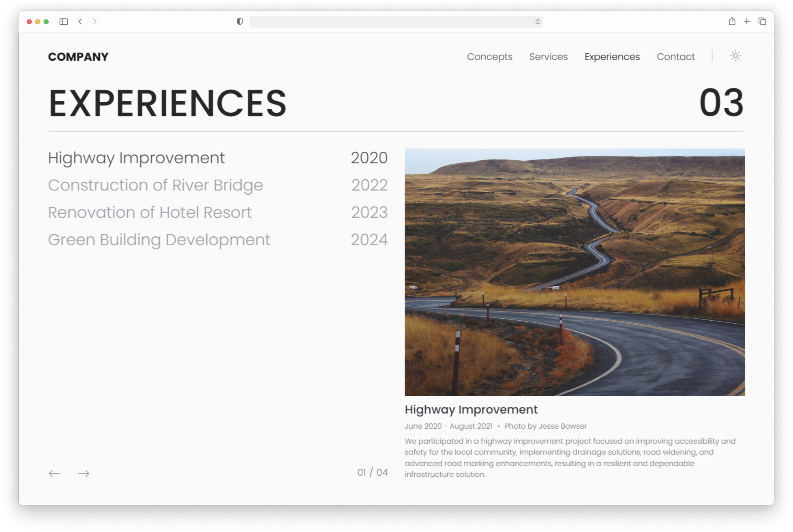This screenshot has width=793, height=532.
Task: Open the Contact page
Action: click(x=675, y=57)
